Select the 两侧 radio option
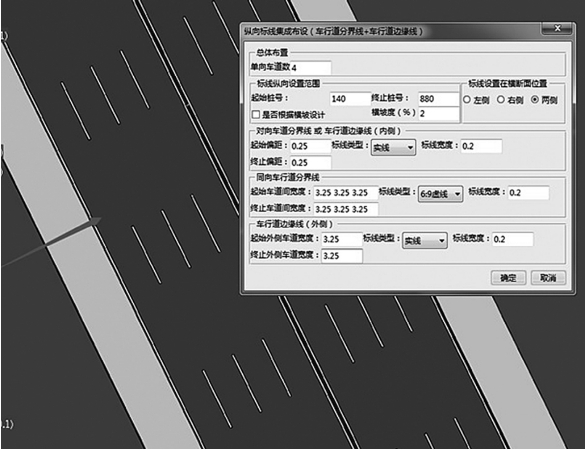This screenshot has height=450, width=585. coord(544,100)
